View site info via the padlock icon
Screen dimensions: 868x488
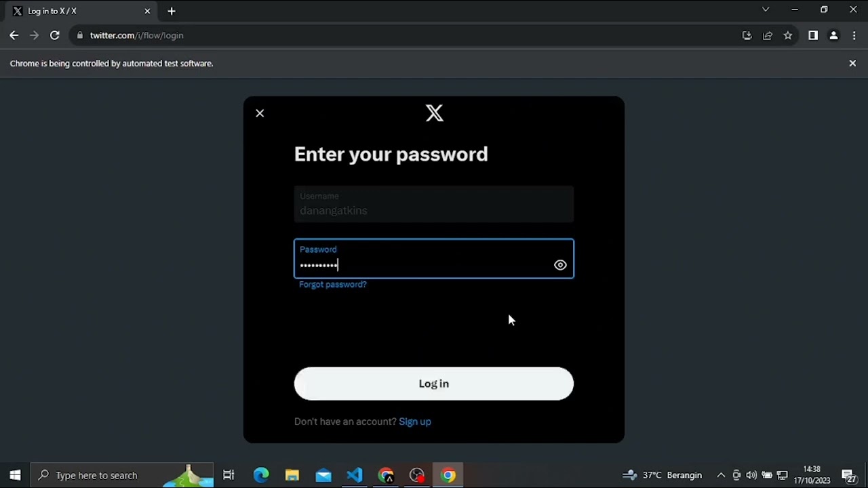(80, 35)
